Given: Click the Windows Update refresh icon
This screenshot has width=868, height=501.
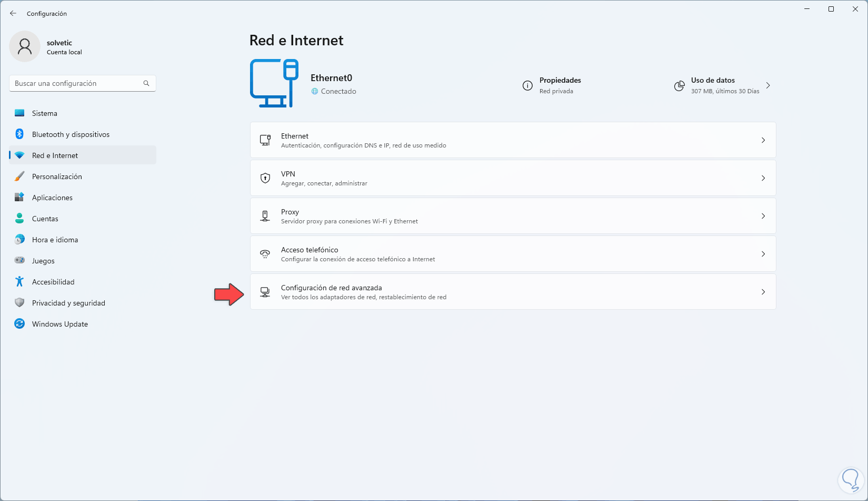Looking at the screenshot, I should (x=19, y=324).
